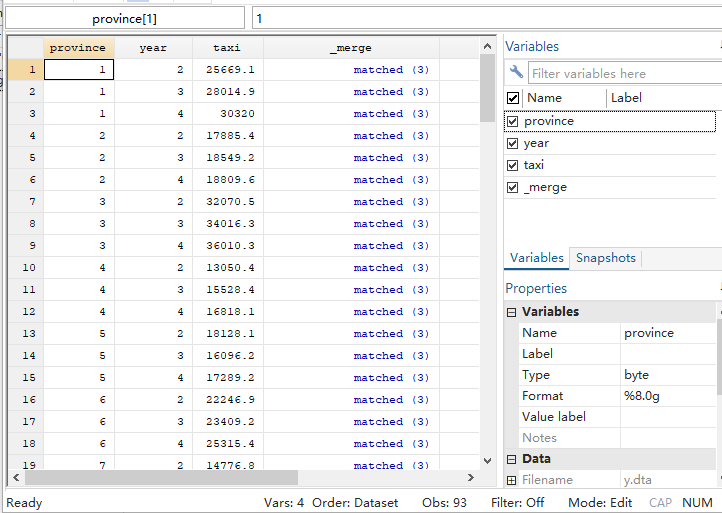
Task: Click the vertical scrollbar thumb
Action: (487, 87)
